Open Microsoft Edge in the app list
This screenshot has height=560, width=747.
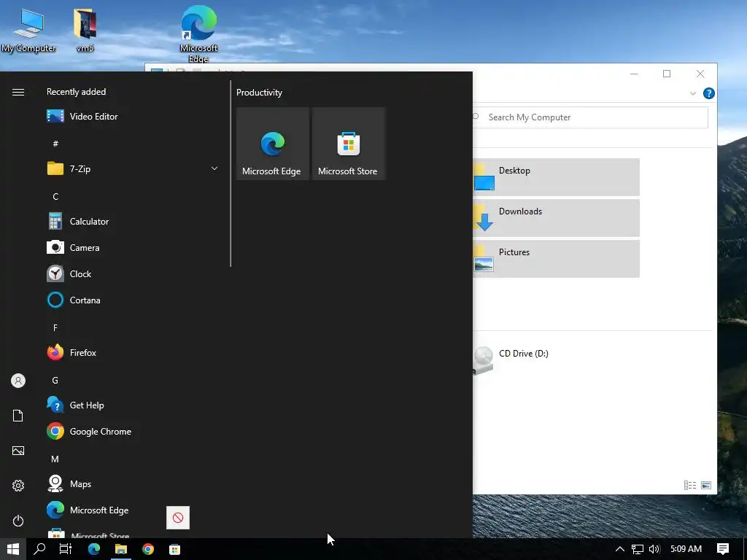click(131, 510)
